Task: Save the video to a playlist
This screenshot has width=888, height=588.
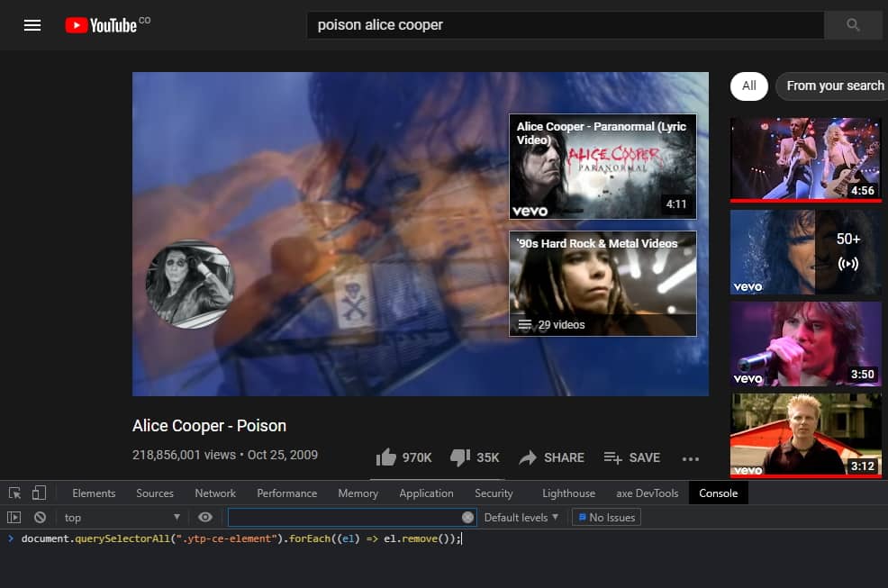Action: (x=632, y=457)
